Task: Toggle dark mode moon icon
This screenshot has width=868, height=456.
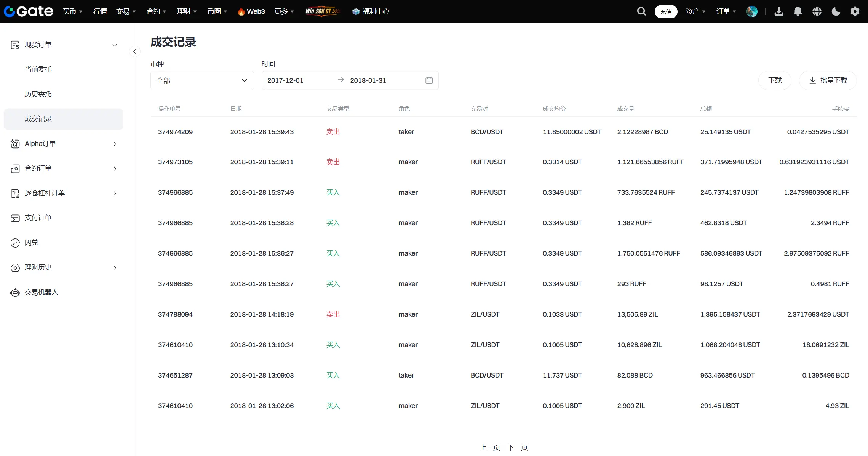Action: (x=836, y=11)
